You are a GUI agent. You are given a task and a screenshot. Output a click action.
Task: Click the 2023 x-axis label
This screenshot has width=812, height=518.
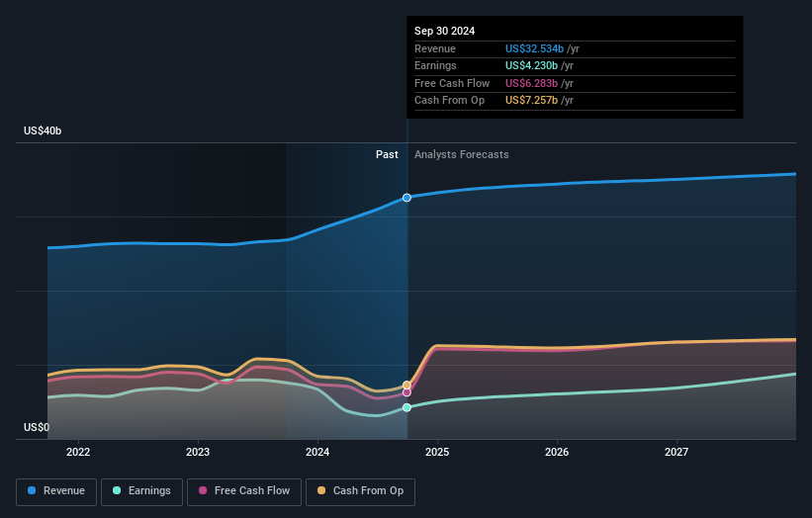[x=198, y=452]
